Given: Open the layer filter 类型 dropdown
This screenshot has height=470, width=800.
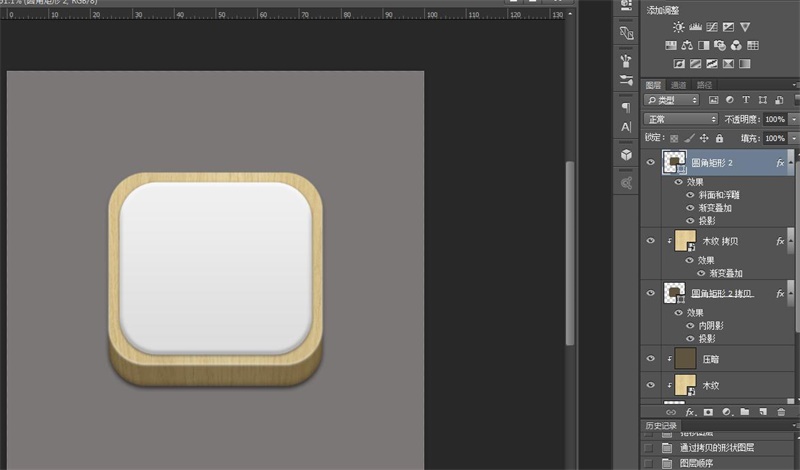Looking at the screenshot, I should (x=672, y=100).
